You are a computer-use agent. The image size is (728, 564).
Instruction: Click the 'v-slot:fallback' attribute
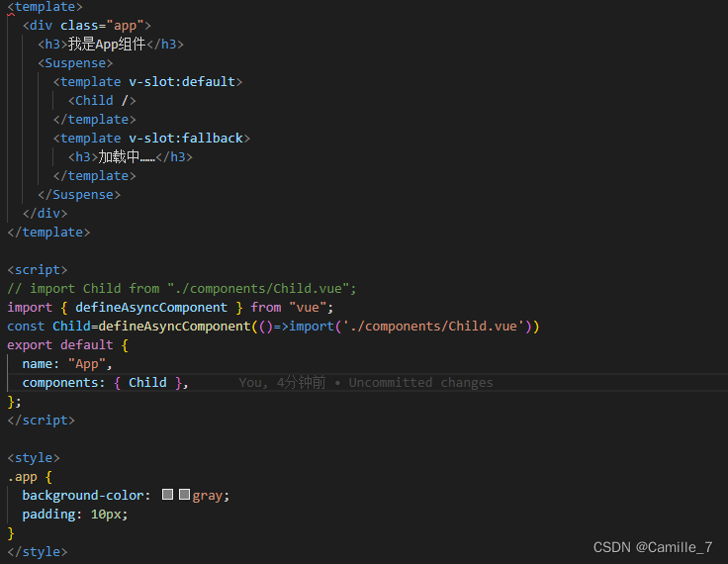pos(186,138)
